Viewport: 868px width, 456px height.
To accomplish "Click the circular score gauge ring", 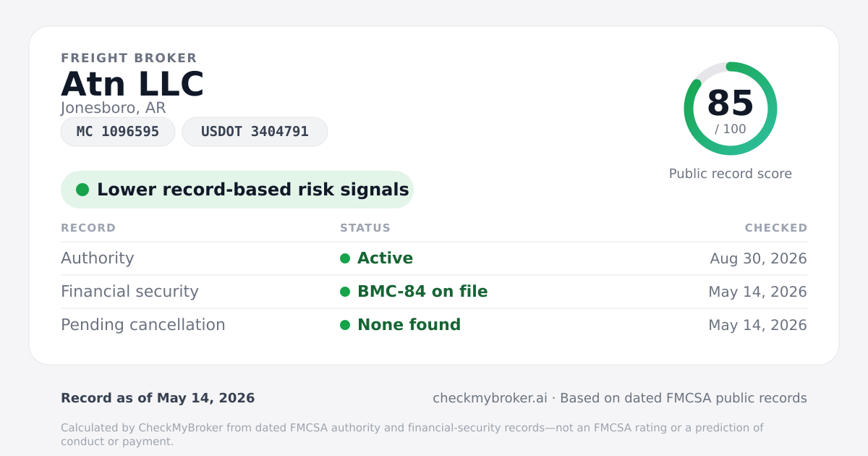I will click(731, 109).
